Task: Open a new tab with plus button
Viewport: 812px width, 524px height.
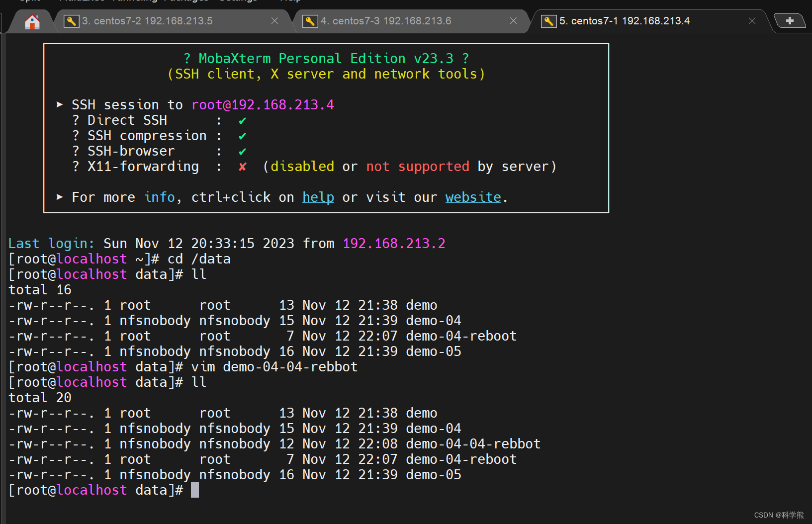Action: (790, 21)
